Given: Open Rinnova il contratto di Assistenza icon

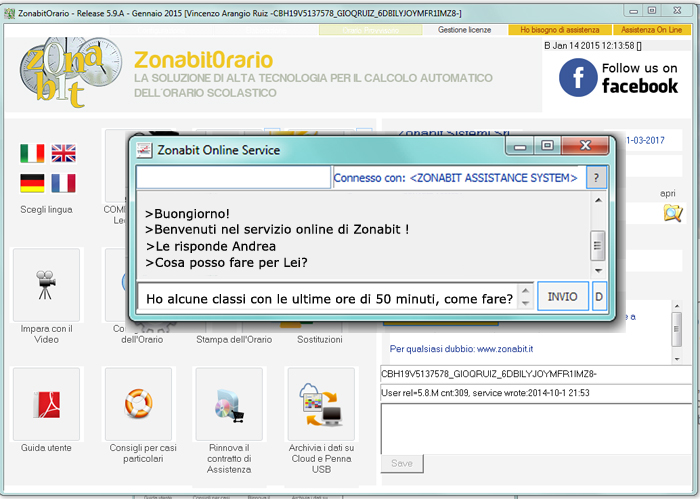Looking at the screenshot, I should (x=229, y=404).
